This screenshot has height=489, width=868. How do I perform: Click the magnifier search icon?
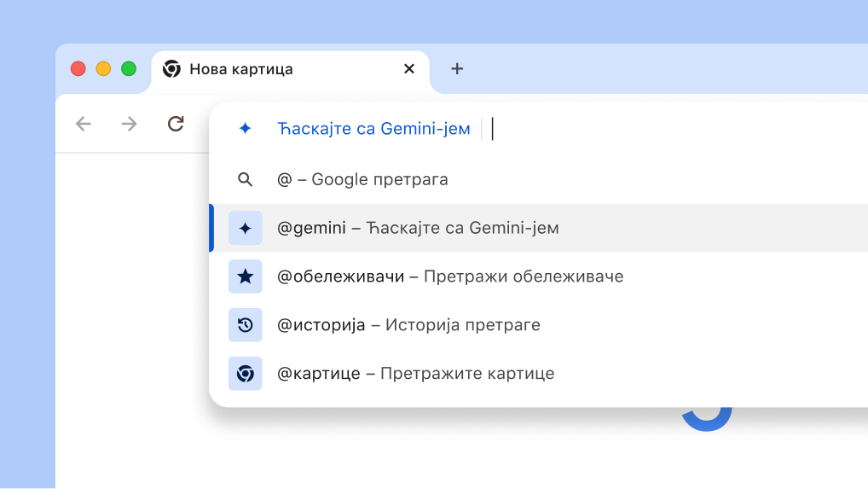pos(245,179)
